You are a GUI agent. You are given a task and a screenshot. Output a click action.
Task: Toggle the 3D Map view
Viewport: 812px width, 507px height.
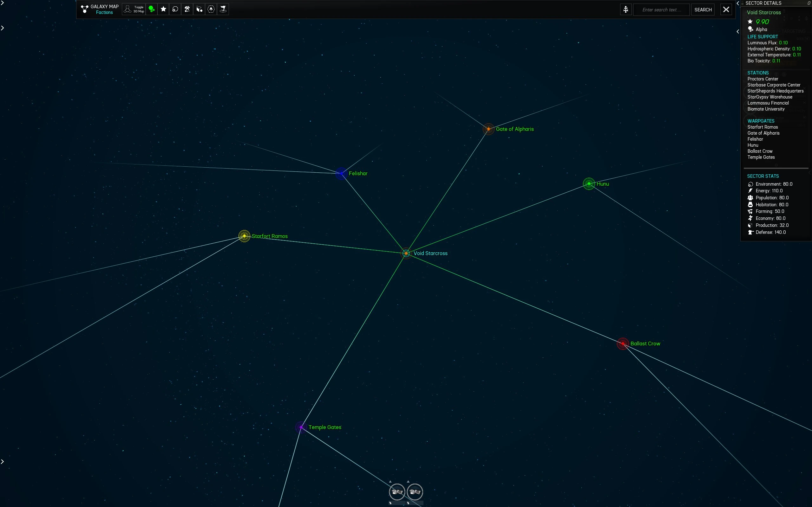(134, 9)
